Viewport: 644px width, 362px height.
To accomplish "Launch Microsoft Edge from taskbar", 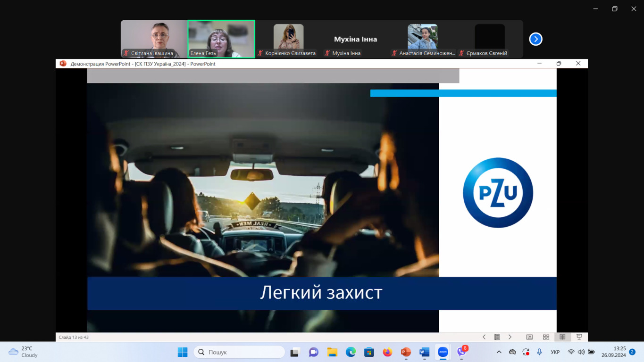I will tap(351, 352).
